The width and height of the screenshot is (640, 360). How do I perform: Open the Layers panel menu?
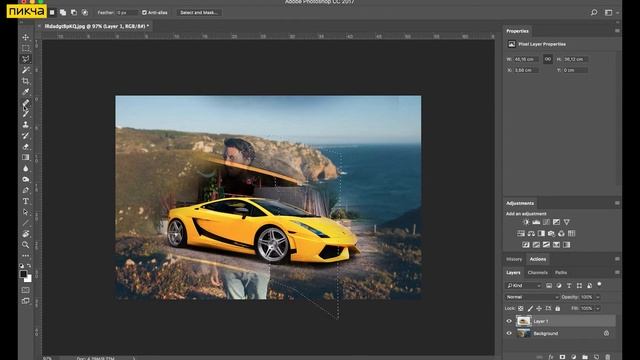point(617,272)
